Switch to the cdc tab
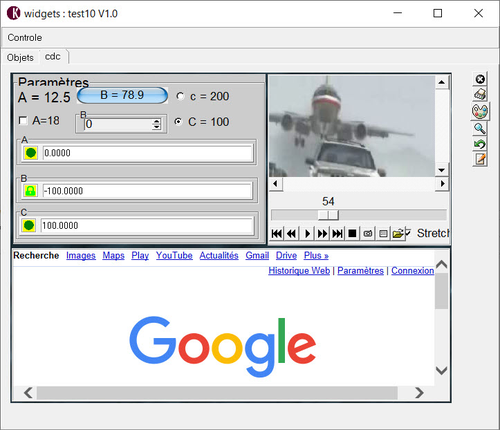Screen dimensions: 500x430 point(53,57)
